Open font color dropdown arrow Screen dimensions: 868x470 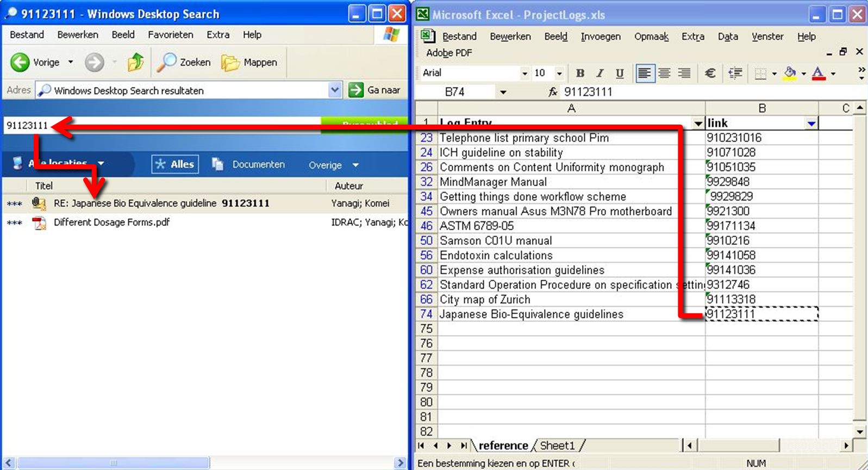[x=833, y=73]
